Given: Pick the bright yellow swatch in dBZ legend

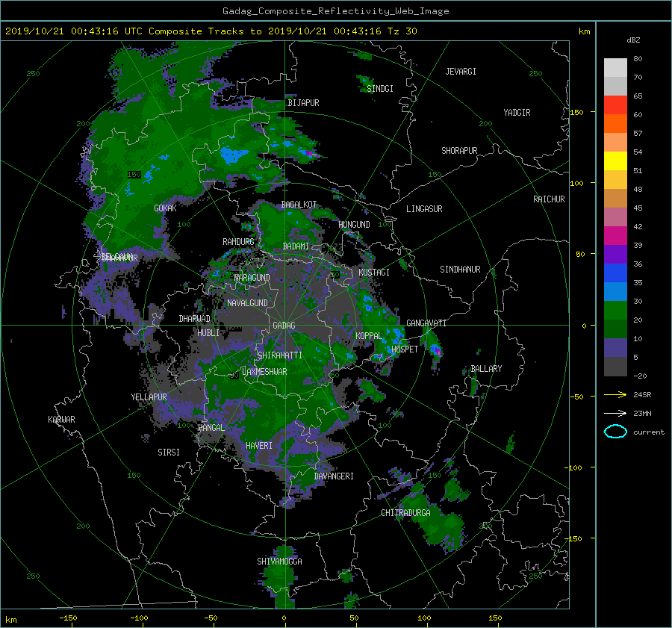Looking at the screenshot, I should 615,161.
